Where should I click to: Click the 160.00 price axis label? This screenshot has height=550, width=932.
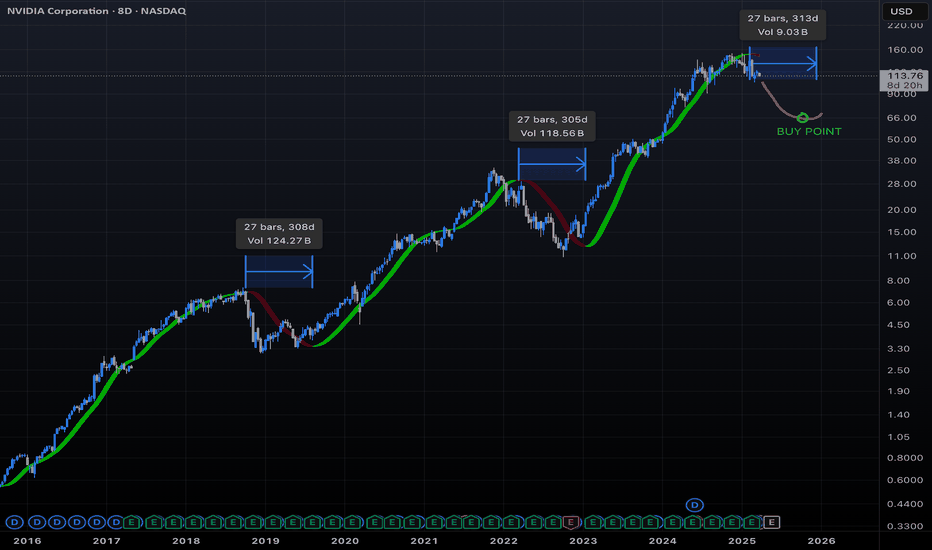[905, 50]
